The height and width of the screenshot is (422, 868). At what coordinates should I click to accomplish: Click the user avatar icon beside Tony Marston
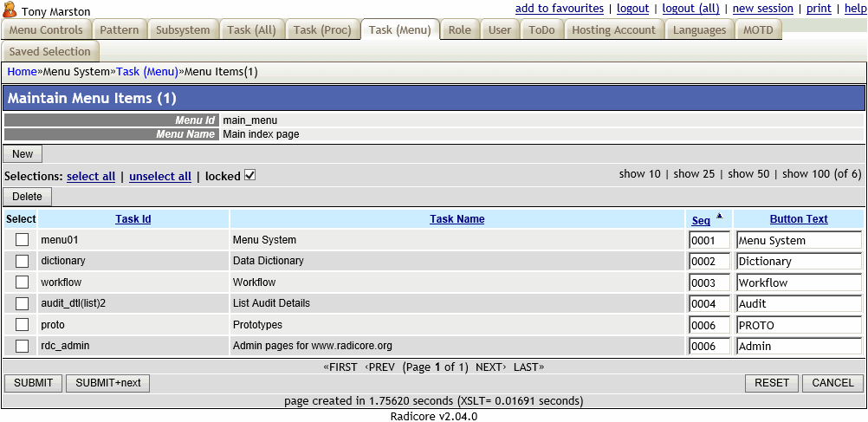[10, 10]
